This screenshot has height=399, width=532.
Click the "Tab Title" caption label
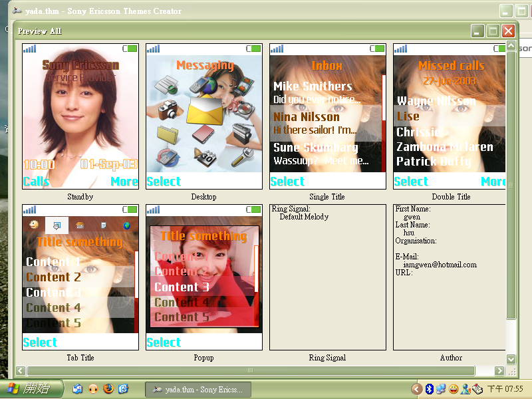[x=80, y=358]
